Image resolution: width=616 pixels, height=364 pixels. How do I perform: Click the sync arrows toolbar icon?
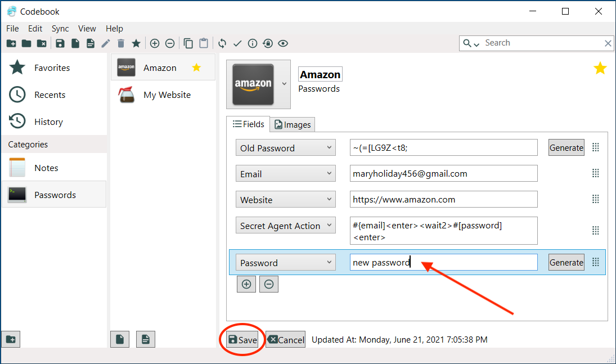coord(222,43)
